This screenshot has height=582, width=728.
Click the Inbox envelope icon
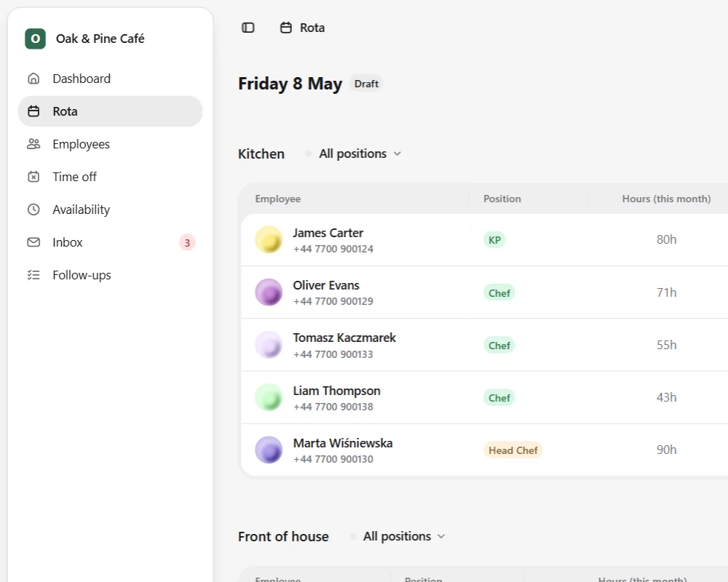tap(33, 242)
